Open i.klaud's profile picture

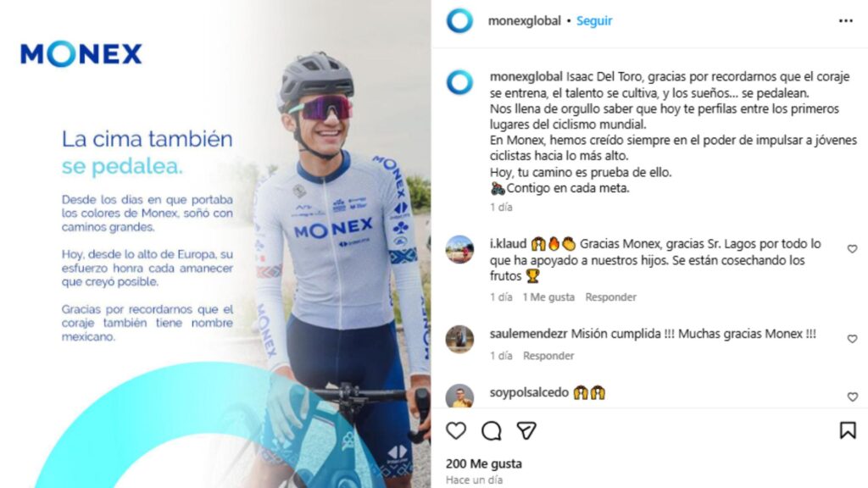[x=459, y=249]
